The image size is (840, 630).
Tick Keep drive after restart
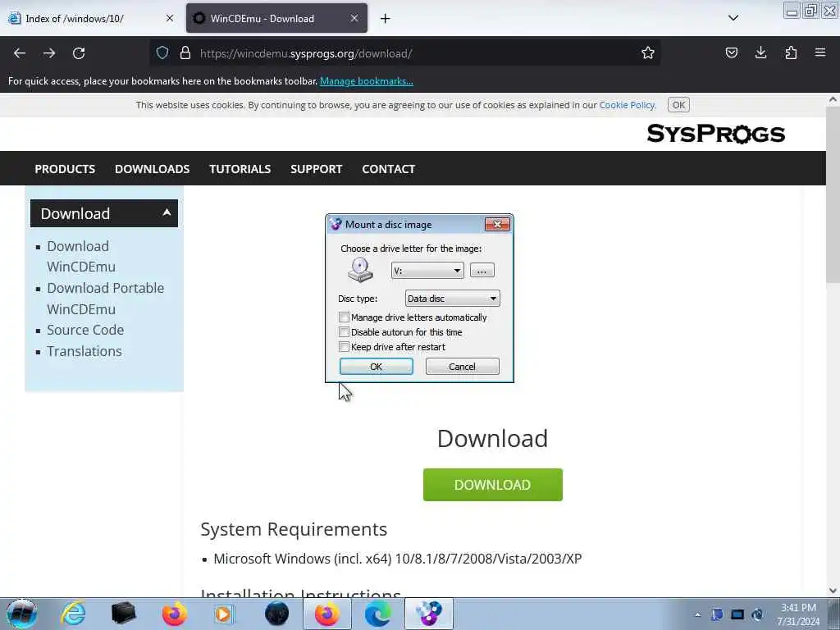click(x=344, y=347)
